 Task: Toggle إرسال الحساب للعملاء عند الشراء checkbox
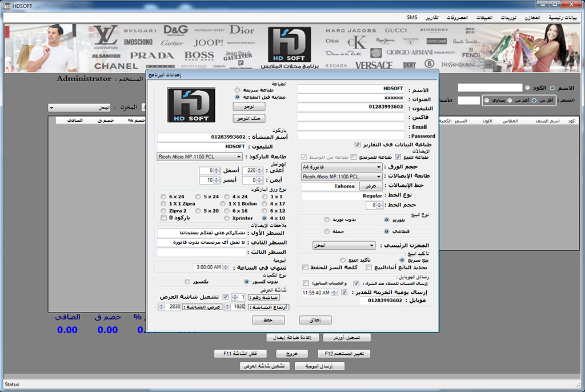[x=356, y=283]
